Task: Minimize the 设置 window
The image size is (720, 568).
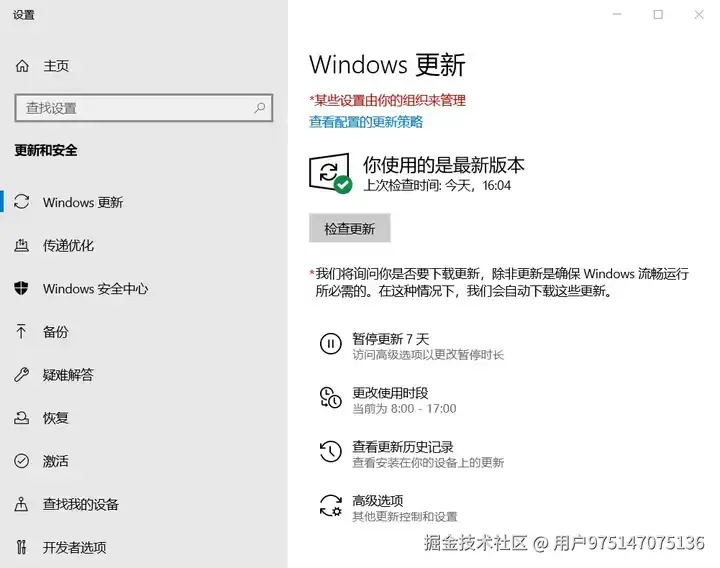Action: [x=617, y=14]
